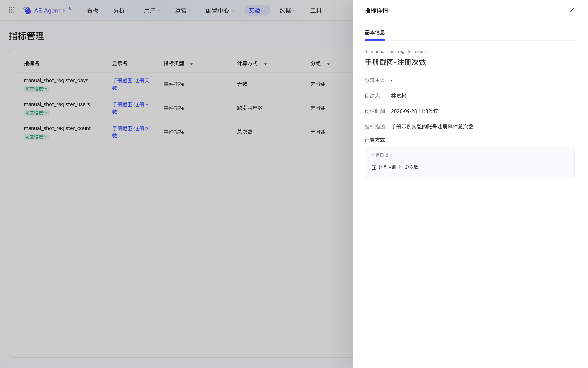
Task: Click 可置信统计 tag under manual_shot_register_count
Action: click(x=36, y=137)
